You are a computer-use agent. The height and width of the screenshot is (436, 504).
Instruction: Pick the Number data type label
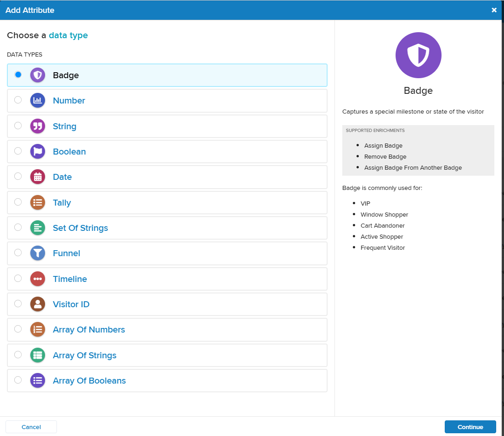[69, 101]
